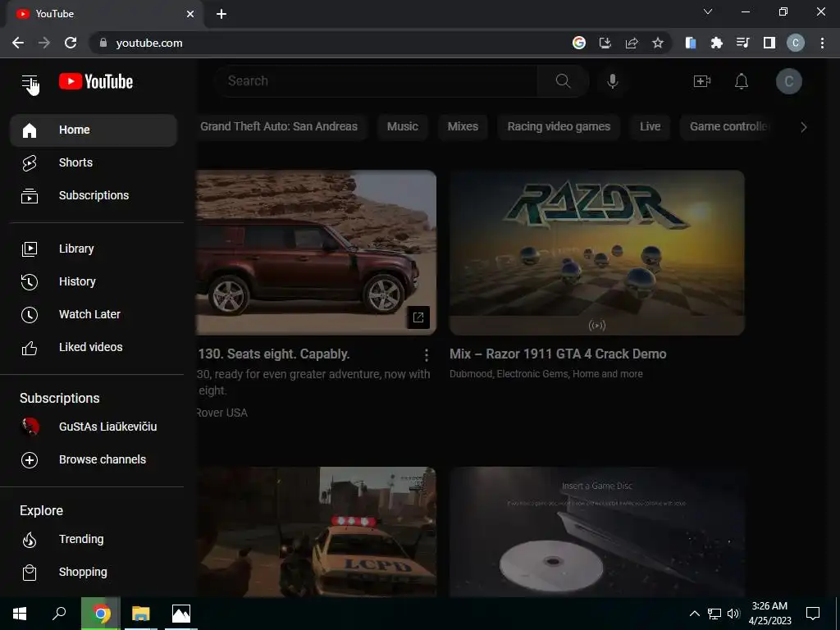This screenshot has width=840, height=630.
Task: Click the Google icon in address bar
Action: 578,43
